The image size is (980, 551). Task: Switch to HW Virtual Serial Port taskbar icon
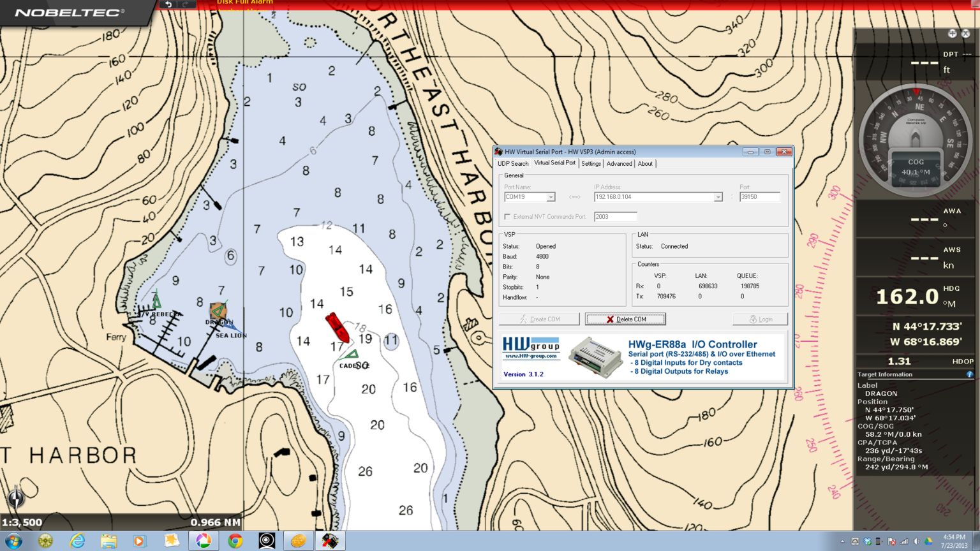[x=330, y=541]
